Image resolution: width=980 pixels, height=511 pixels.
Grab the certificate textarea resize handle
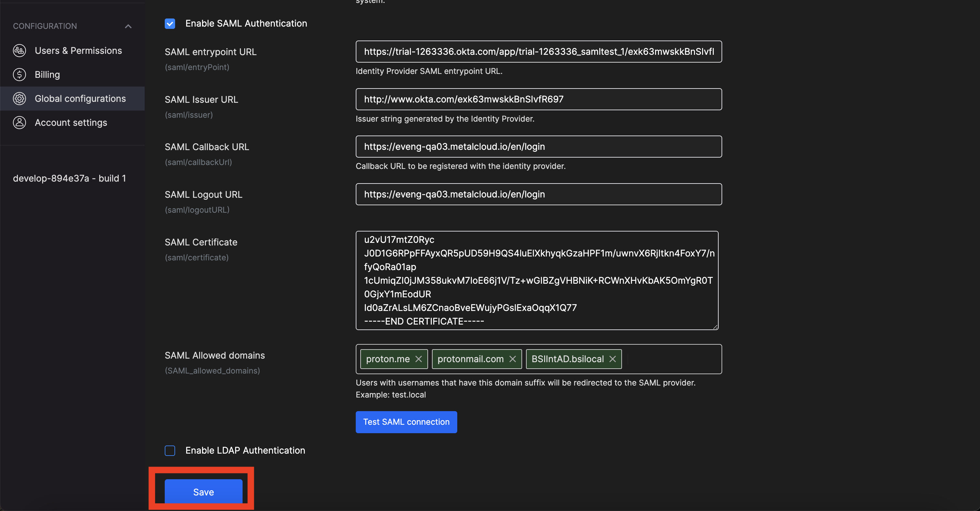(x=715, y=327)
